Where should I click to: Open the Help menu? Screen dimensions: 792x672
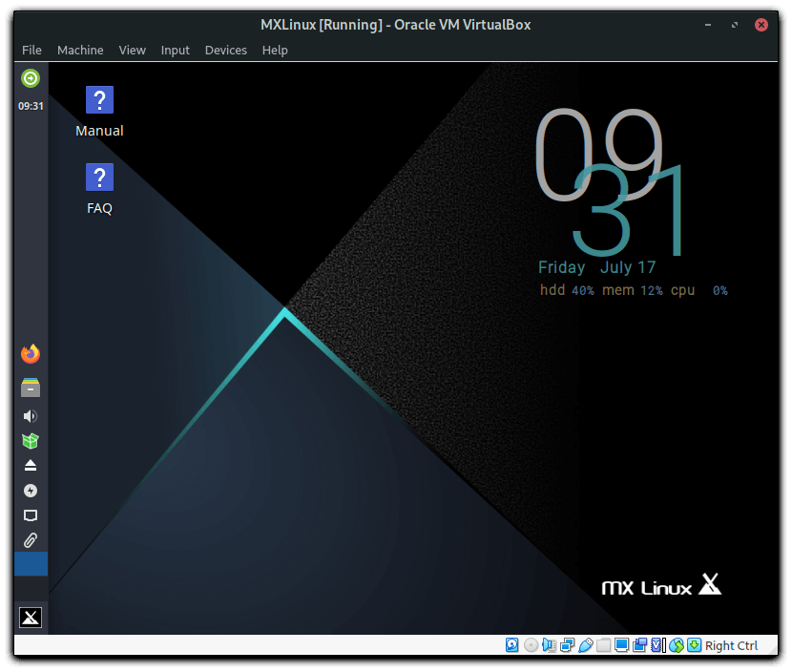(275, 50)
